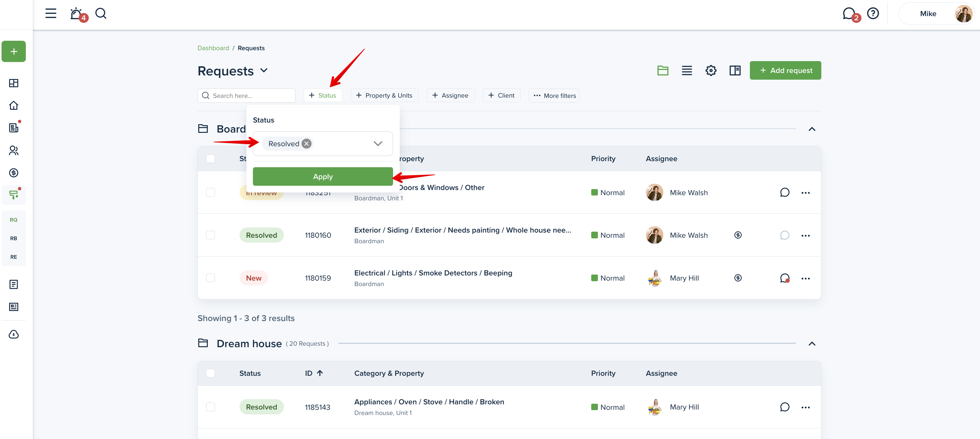Expand the Status dropdown chevron
980x439 pixels.
tap(378, 143)
